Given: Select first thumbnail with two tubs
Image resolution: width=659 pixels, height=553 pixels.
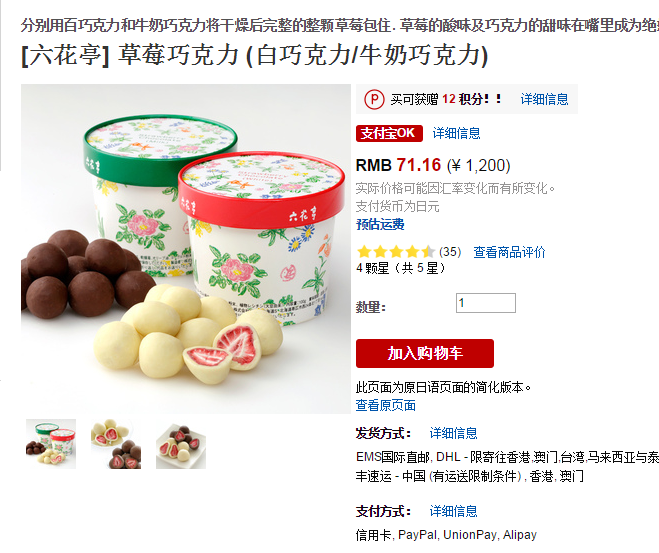Looking at the screenshot, I should (x=51, y=444).
